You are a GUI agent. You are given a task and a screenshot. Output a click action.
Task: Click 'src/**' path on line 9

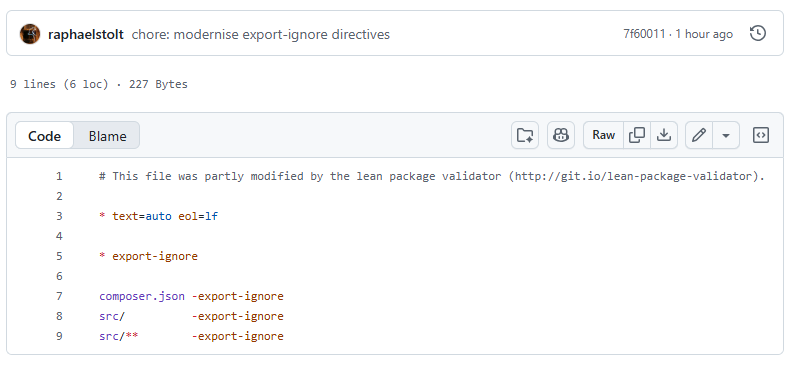[x=119, y=336]
